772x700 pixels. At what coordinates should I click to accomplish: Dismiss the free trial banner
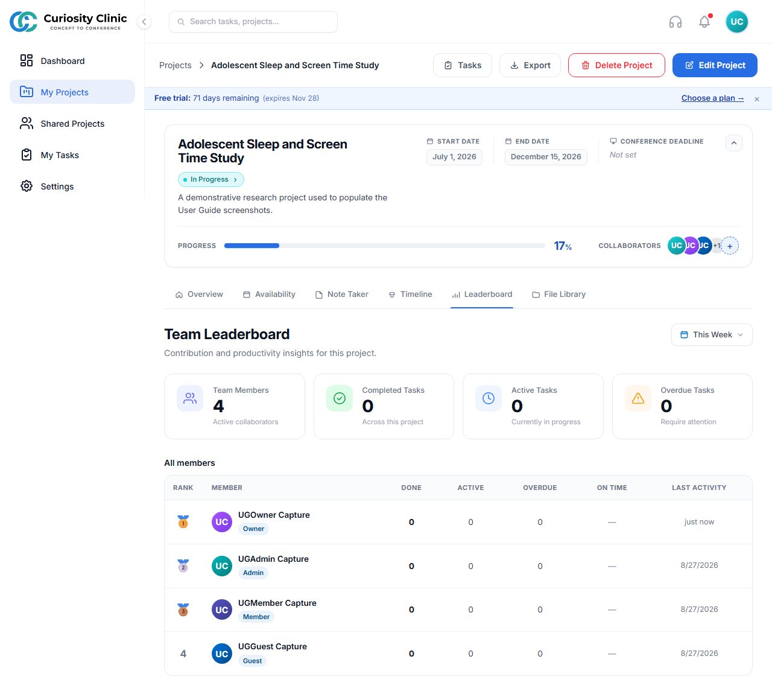757,99
